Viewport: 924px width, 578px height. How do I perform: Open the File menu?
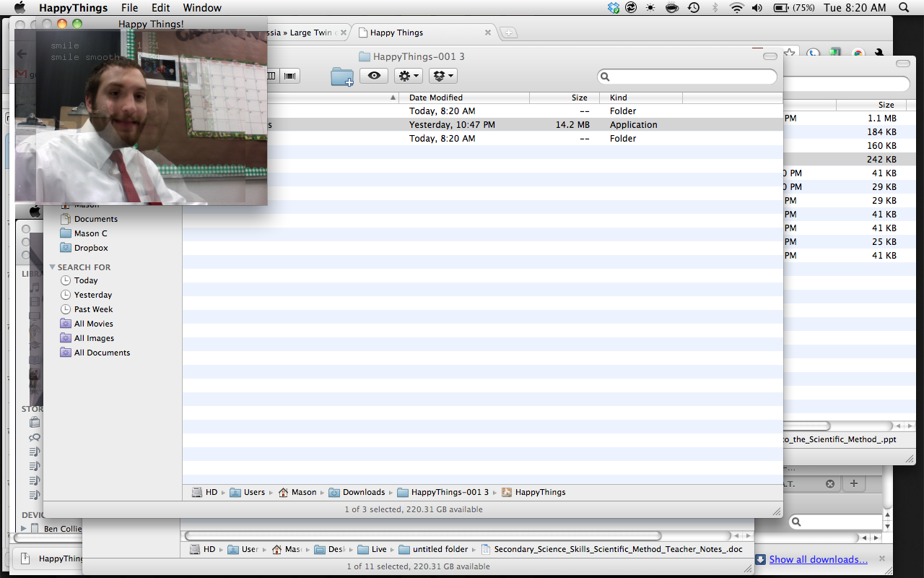point(129,8)
